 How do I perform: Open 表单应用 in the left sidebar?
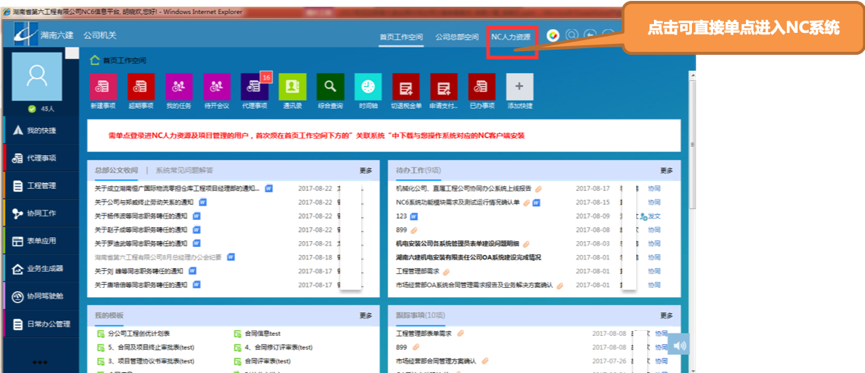[x=41, y=241]
